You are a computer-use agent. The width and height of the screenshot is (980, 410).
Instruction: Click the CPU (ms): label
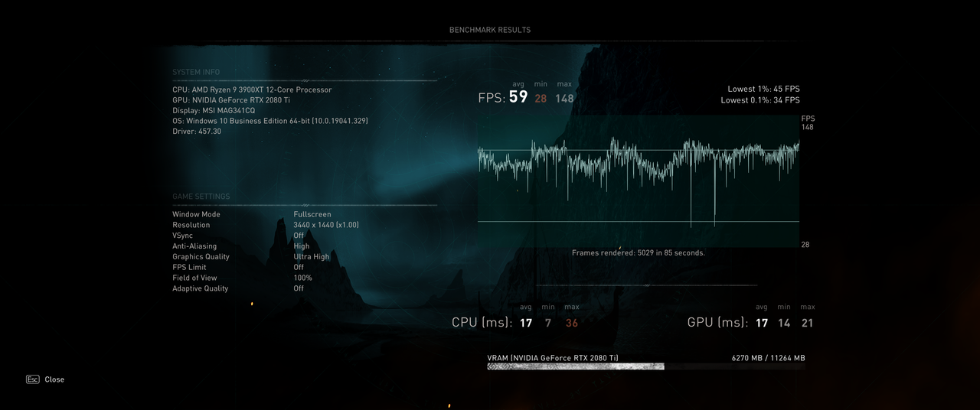coord(482,323)
